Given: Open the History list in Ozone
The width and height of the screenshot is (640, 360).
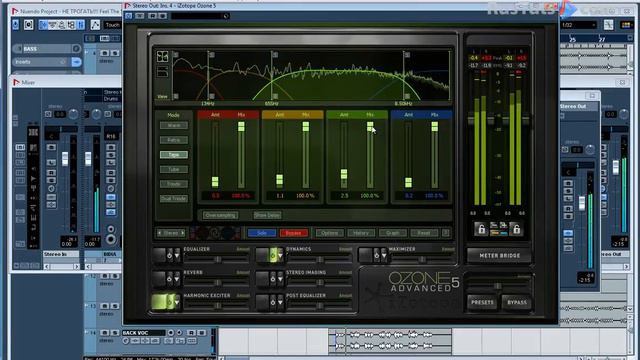Looking at the screenshot, I should coord(361,233).
